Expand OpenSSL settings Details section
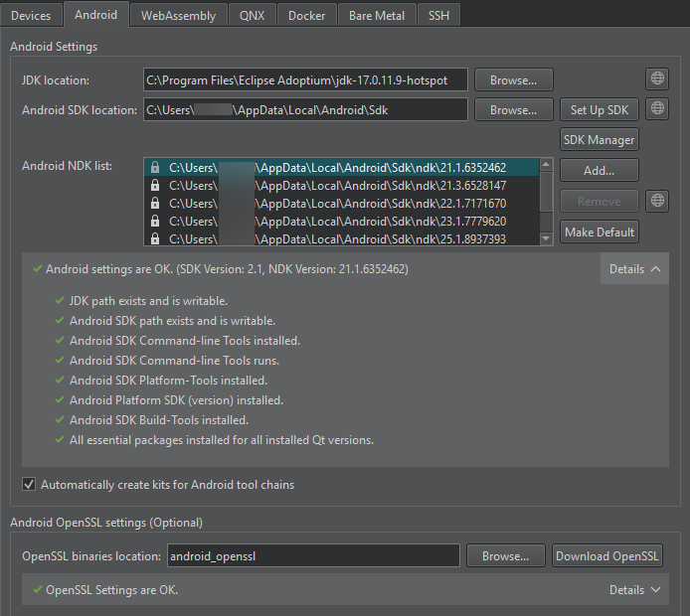 [634, 589]
